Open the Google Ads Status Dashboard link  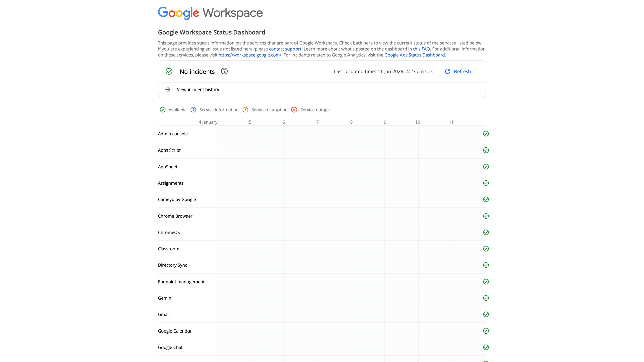point(415,55)
